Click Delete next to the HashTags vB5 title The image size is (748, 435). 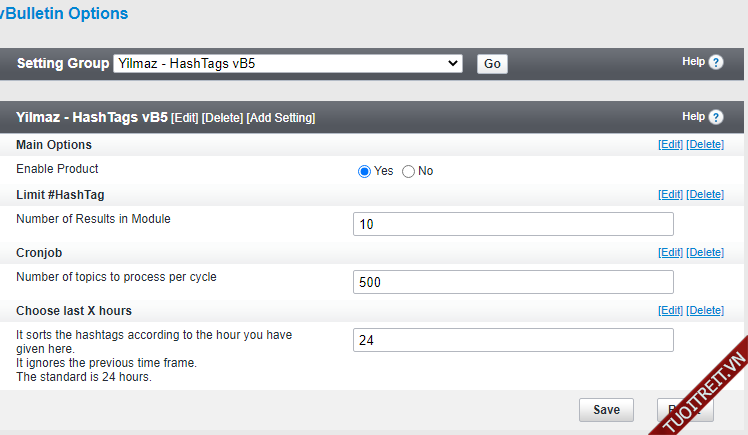point(222,118)
